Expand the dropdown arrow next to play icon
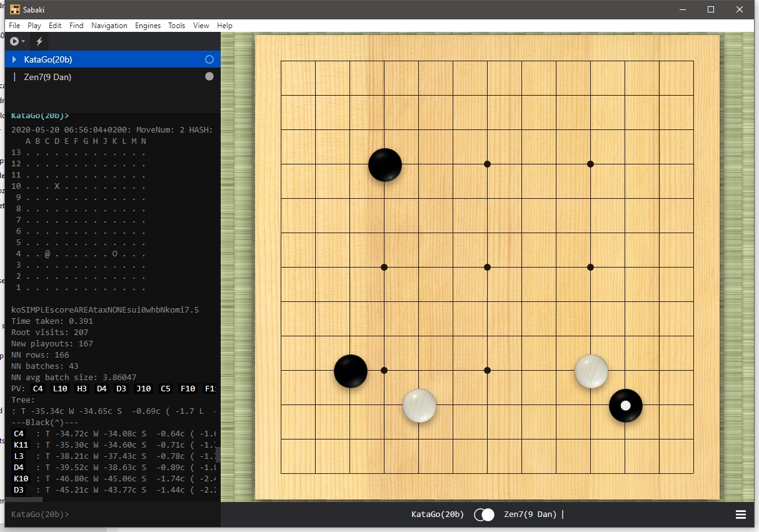The width and height of the screenshot is (759, 532). [x=23, y=41]
